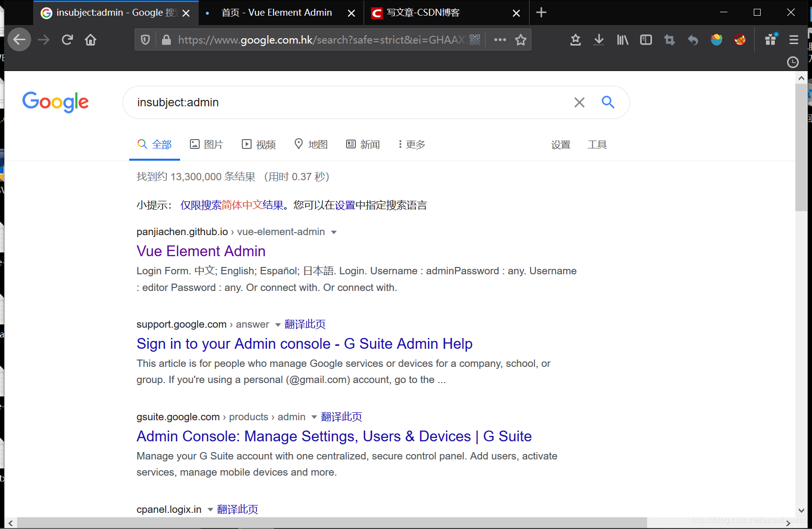This screenshot has height=529, width=812.
Task: Open a new browser tab
Action: point(541,13)
